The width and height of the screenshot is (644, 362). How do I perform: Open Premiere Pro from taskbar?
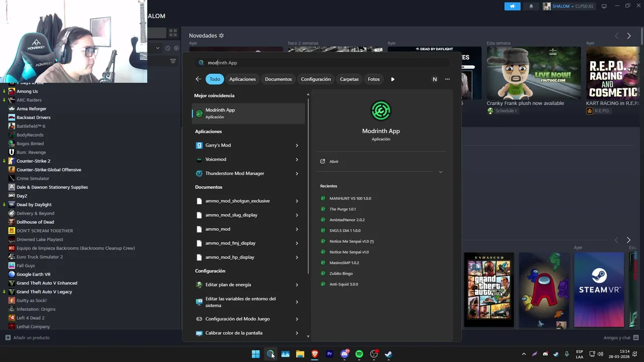pos(330,354)
